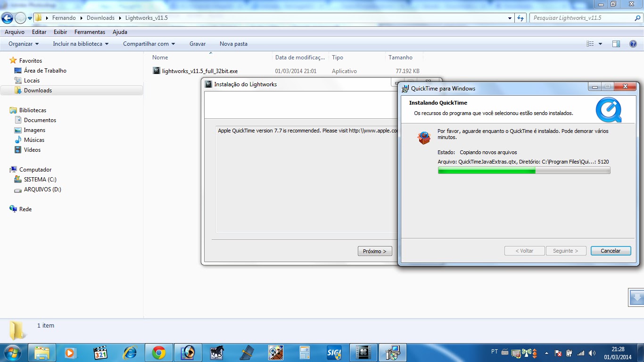644x362 pixels.
Task: Switch to Photoshop eye icon in taskbar
Action: tap(188, 353)
